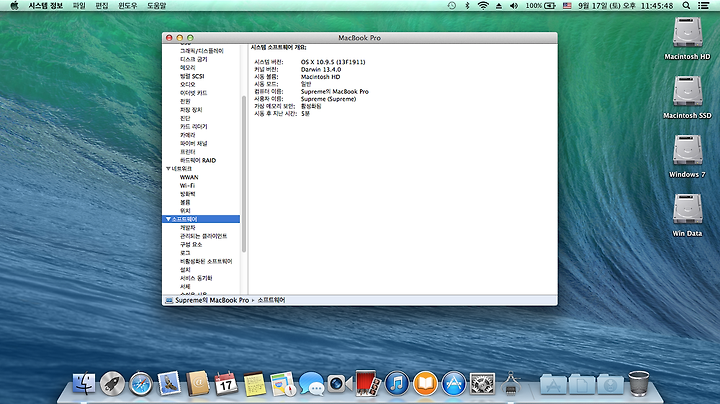Select 오디오 in sidebar
This screenshot has width=720, height=404.
[x=187, y=84]
